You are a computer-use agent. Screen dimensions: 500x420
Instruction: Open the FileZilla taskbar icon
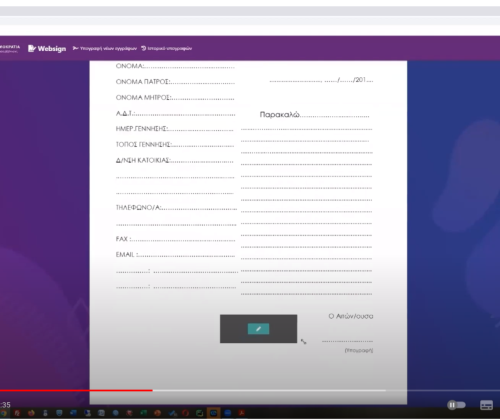[17, 413]
